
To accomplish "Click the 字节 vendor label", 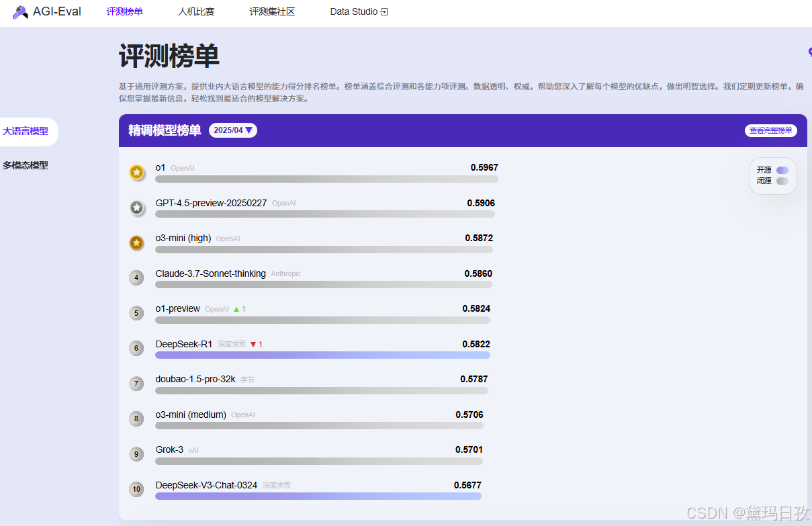I will (x=247, y=380).
